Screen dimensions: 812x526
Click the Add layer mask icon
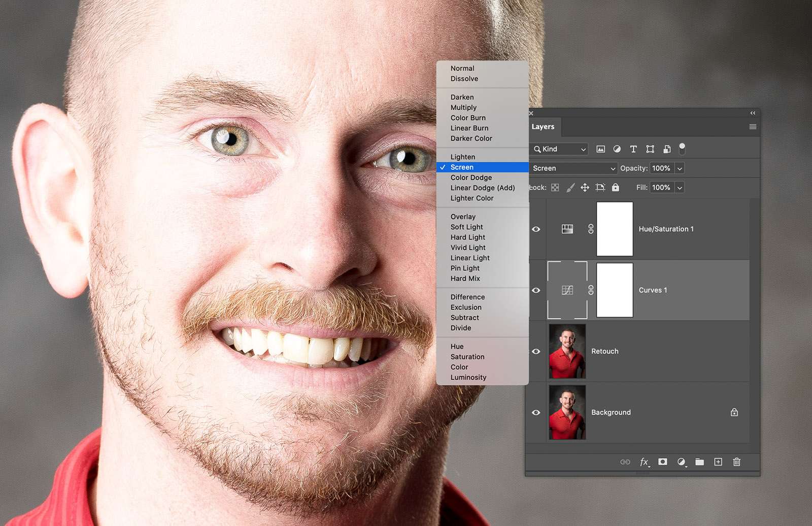(662, 462)
